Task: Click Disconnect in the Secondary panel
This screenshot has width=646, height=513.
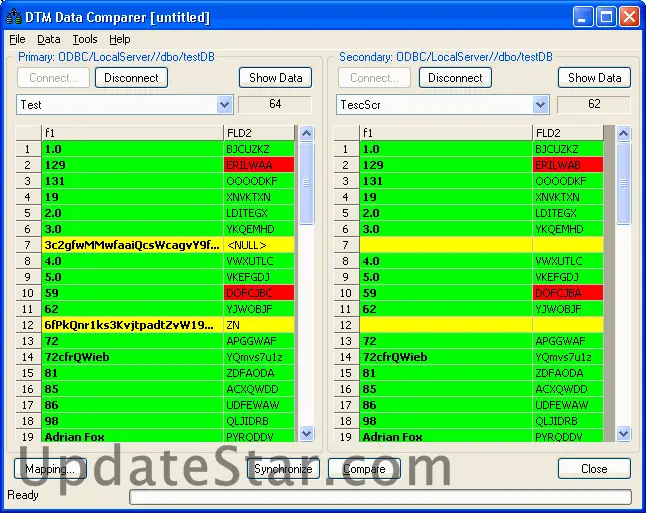Action: [x=455, y=77]
